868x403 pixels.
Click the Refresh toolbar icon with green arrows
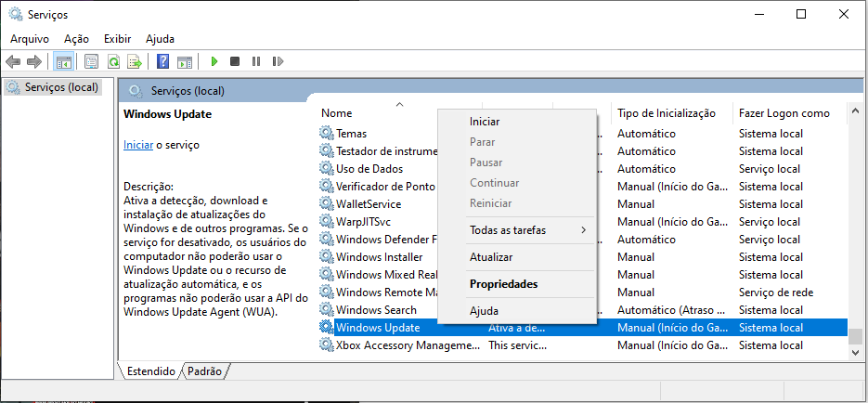113,61
